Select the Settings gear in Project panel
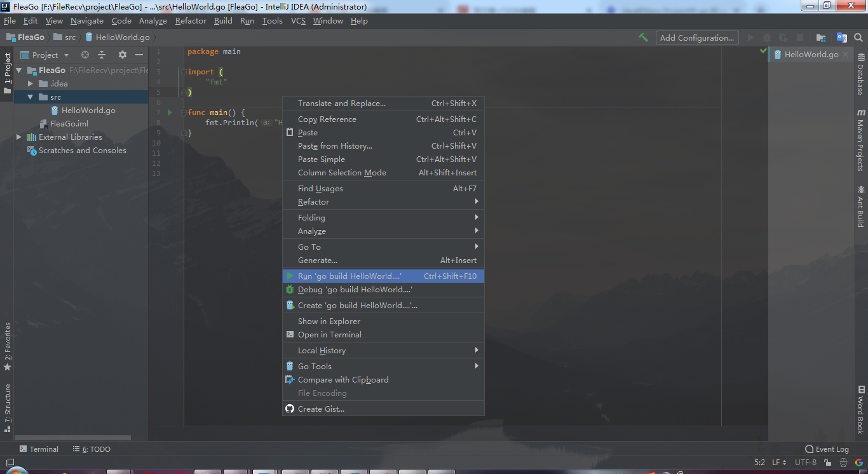The image size is (868, 474). pos(123,55)
